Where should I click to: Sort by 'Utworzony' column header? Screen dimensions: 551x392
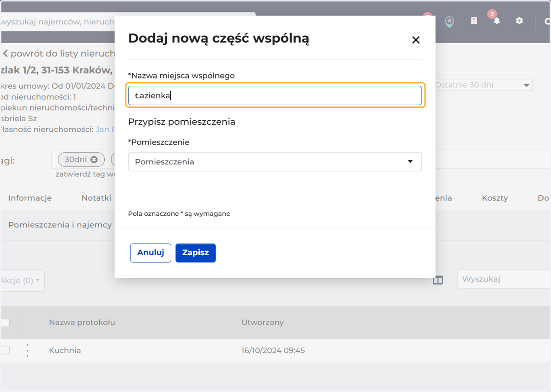tap(263, 322)
